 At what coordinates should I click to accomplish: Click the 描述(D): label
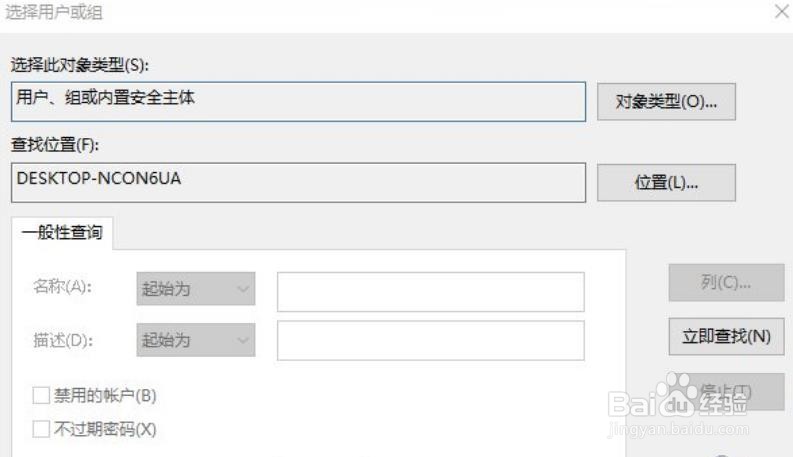pyautogui.click(x=63, y=340)
